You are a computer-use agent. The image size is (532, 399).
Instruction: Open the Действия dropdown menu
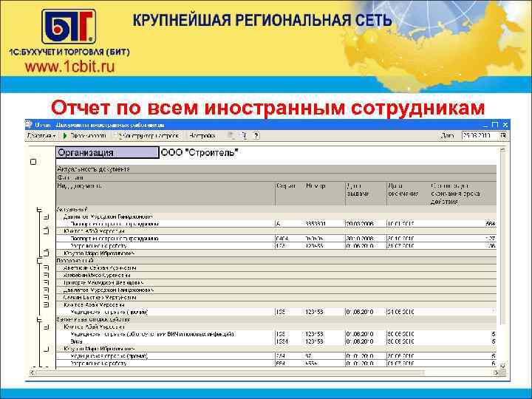(x=41, y=136)
